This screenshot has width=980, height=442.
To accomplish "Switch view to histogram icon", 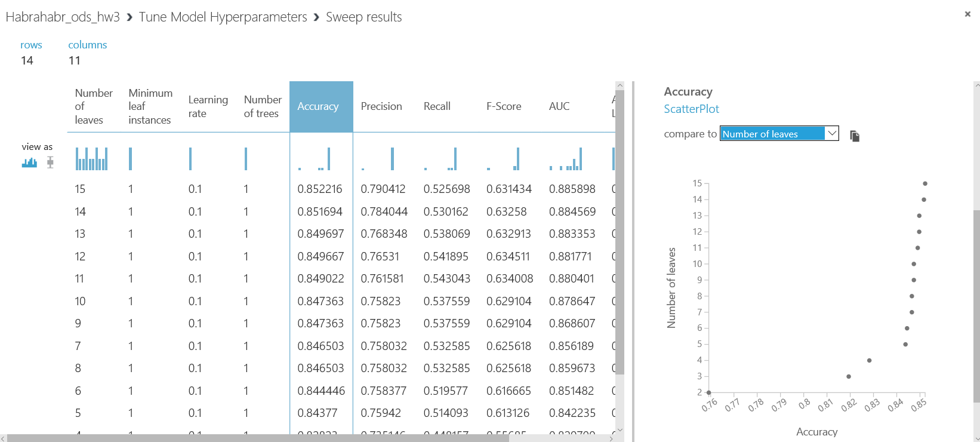I will (x=29, y=162).
